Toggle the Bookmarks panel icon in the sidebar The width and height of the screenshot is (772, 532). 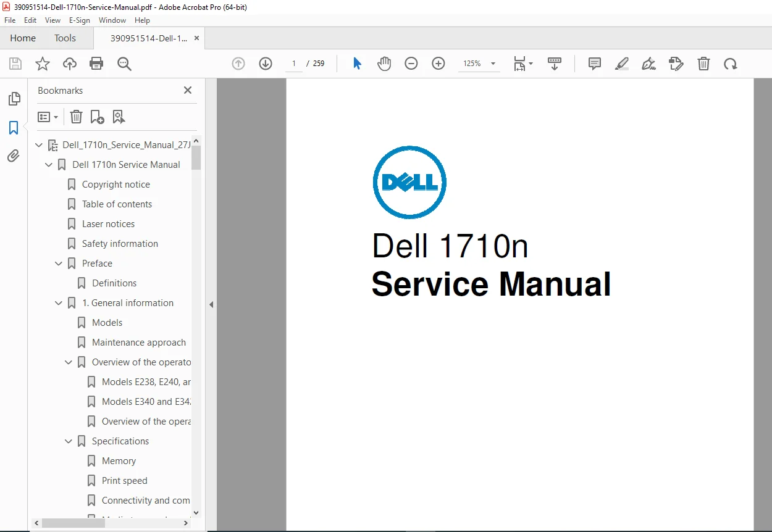(14, 128)
